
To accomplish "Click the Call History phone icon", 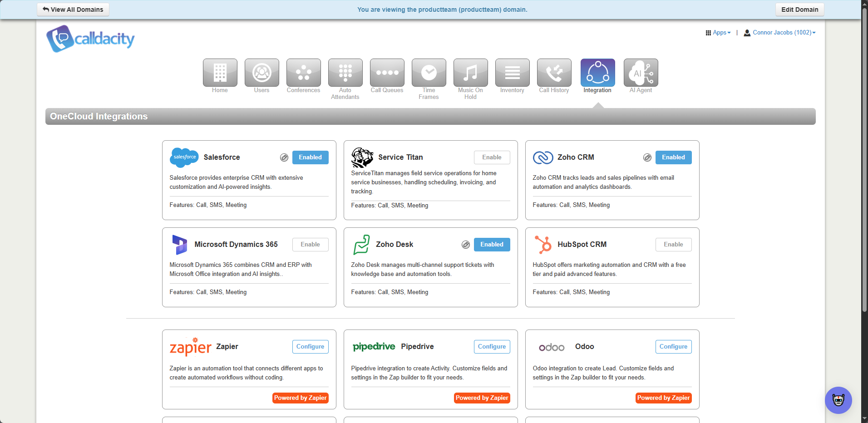I will (x=554, y=73).
